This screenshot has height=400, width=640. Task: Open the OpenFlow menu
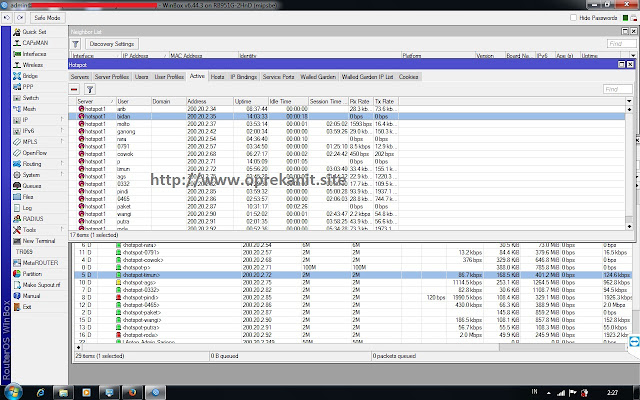[x=34, y=153]
